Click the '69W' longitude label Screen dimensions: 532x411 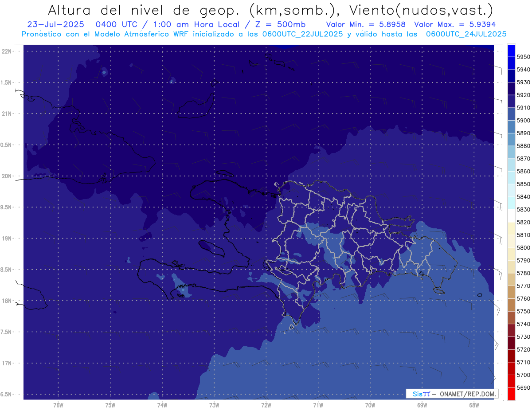point(422,405)
